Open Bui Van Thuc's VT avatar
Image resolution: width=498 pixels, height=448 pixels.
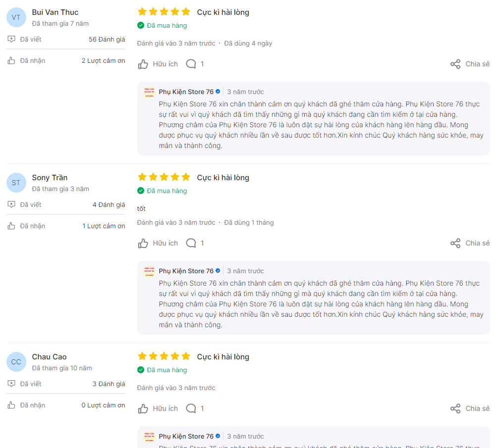[16, 17]
